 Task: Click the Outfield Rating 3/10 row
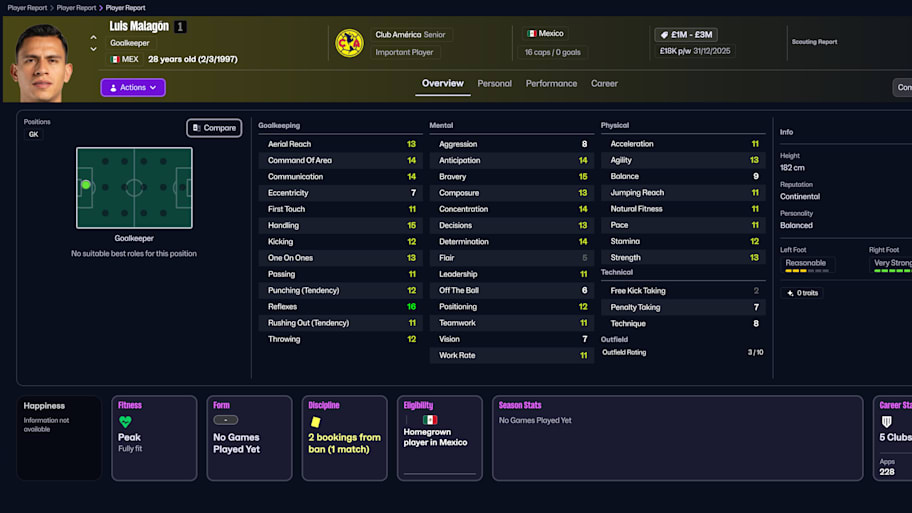tap(683, 352)
